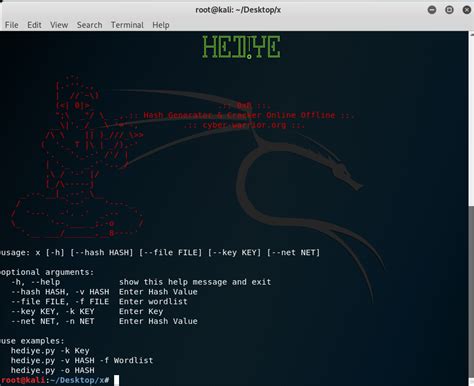
Task: Click the '--file FILE, -f FILE' option
Action: [x=60, y=302]
